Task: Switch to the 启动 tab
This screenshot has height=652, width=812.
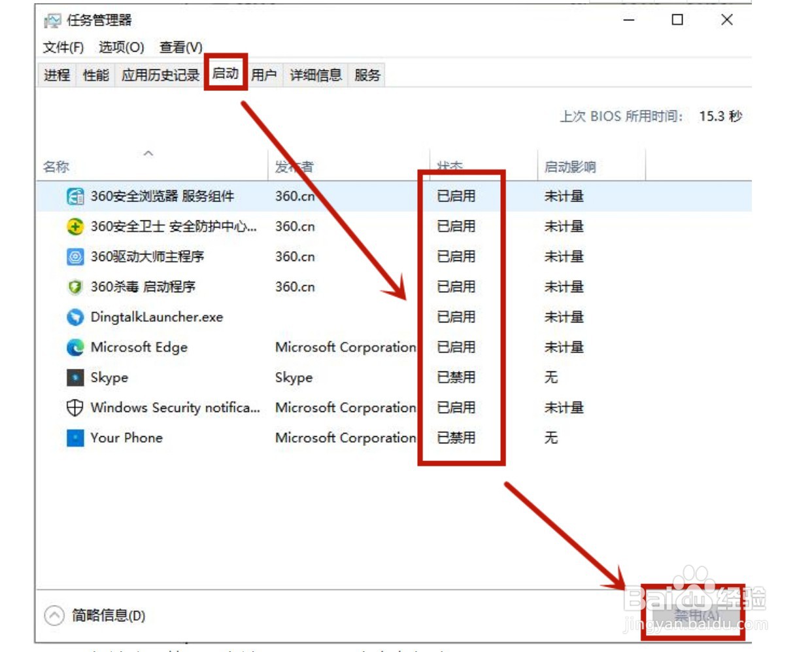Action: tap(225, 75)
